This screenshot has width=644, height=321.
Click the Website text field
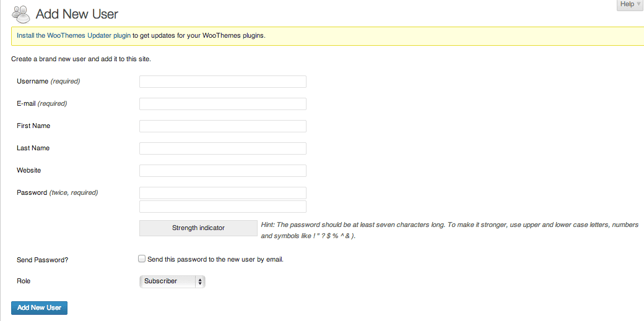coord(223,171)
